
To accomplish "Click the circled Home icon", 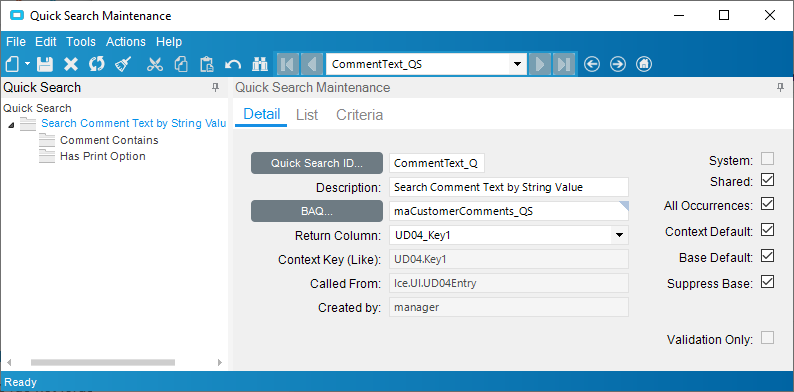I will point(644,64).
